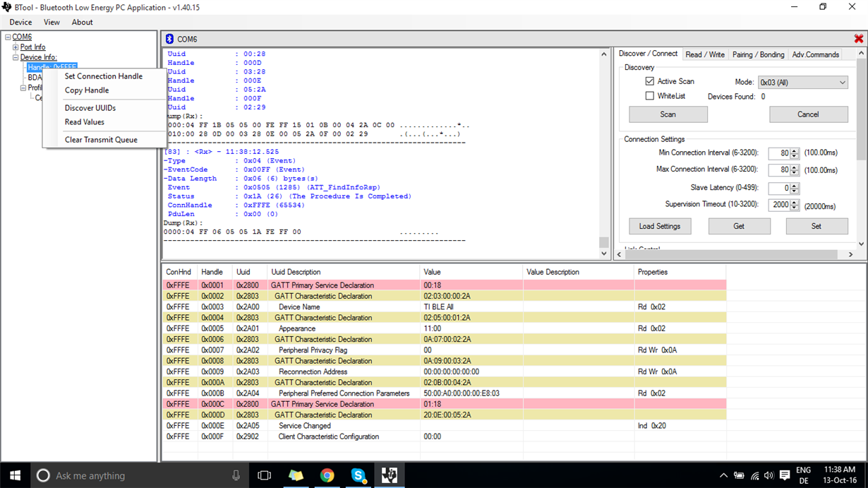
Task: Collapse the Device Info tree node
Action: [16, 57]
